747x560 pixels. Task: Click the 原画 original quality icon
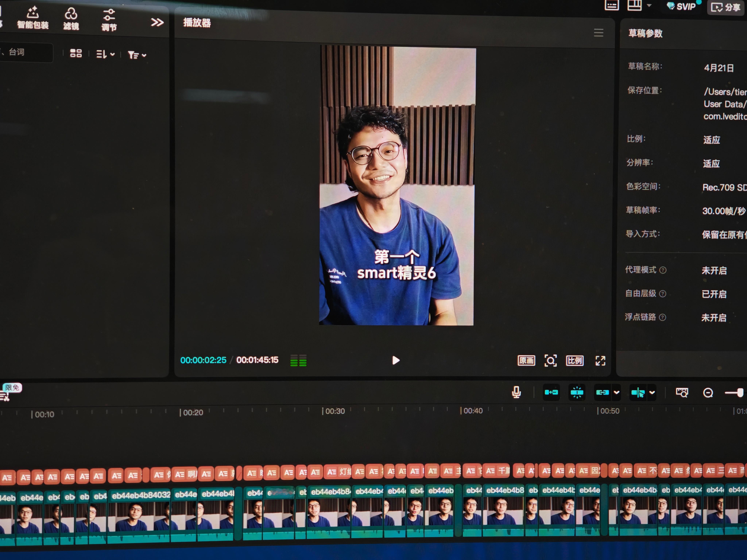(x=526, y=361)
